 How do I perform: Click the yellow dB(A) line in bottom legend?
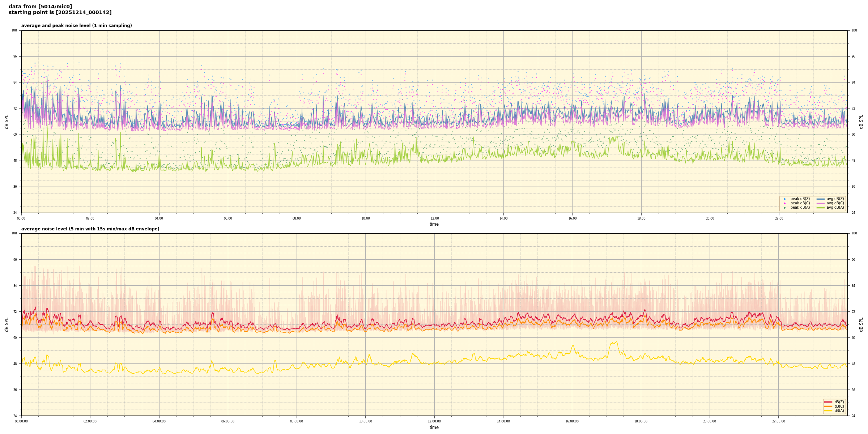pyautogui.click(x=828, y=410)
